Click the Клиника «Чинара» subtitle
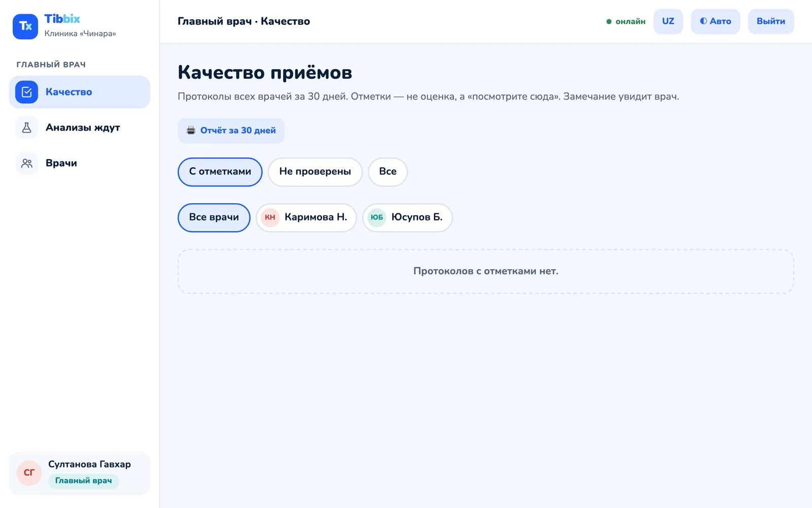Screen dimensions: 812x508 coord(80,34)
